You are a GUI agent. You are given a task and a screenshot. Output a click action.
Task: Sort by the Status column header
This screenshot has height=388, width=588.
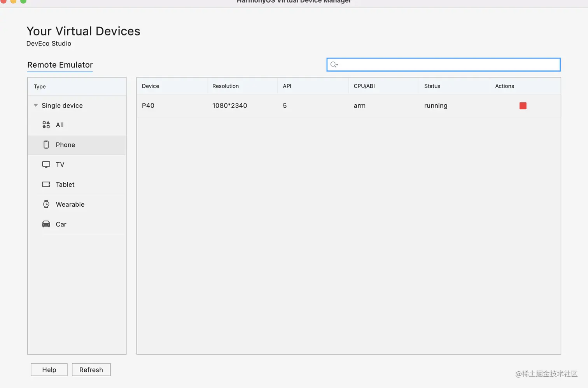[432, 86]
